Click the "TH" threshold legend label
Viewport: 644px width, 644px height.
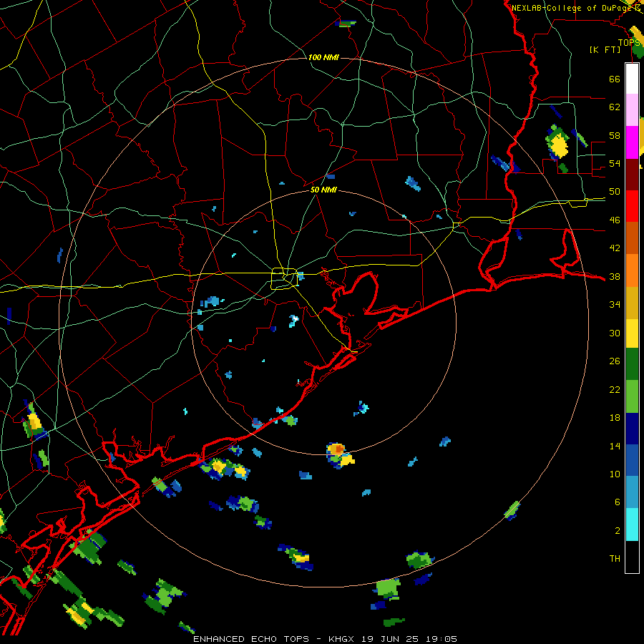(615, 559)
